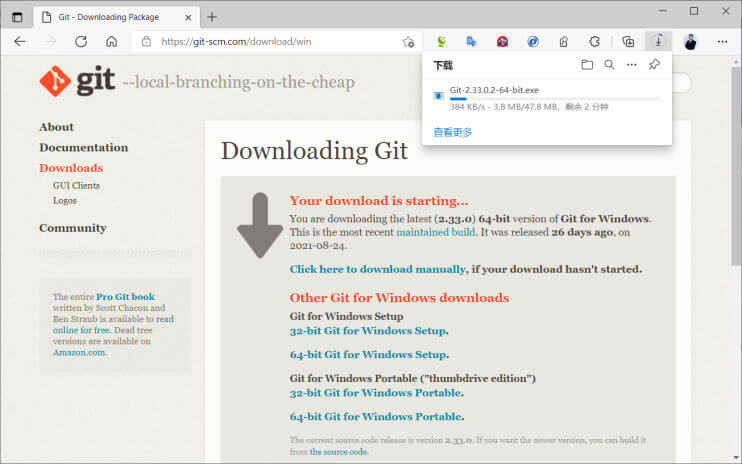Open the Community section
Viewport: 742px width, 464px height.
[73, 228]
